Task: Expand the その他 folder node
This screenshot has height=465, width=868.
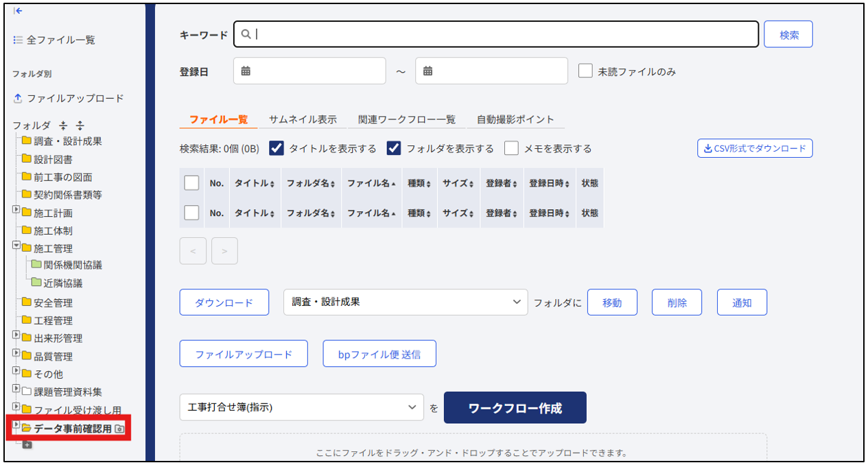Action: (x=16, y=371)
